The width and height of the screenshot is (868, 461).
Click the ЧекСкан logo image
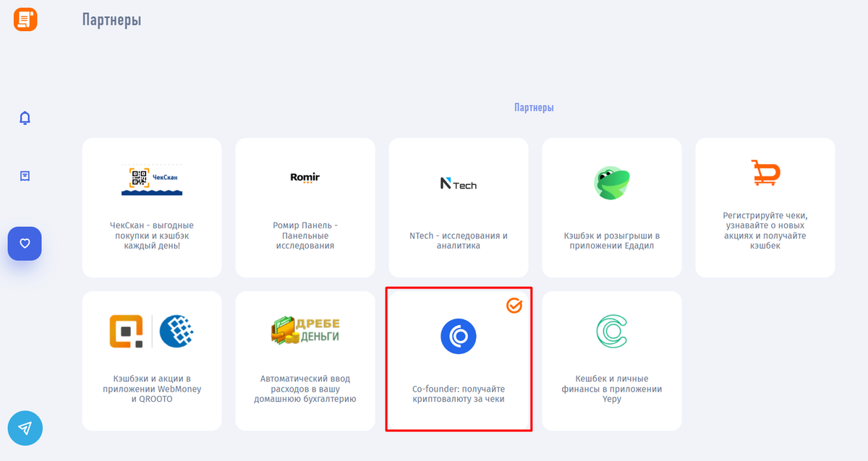pos(152,181)
